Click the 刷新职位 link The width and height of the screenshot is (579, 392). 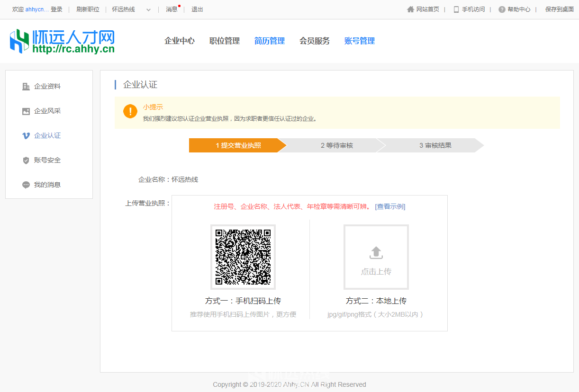tap(88, 9)
